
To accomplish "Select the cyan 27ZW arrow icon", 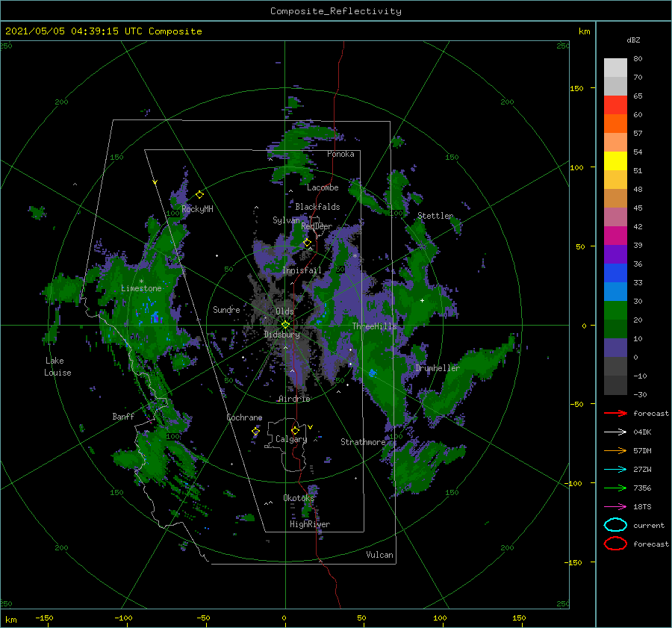I will click(x=615, y=470).
